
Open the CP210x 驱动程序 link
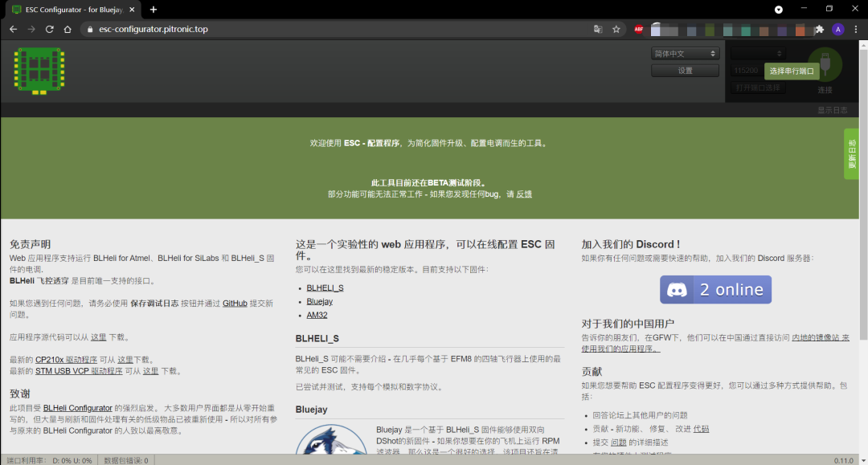(67, 360)
